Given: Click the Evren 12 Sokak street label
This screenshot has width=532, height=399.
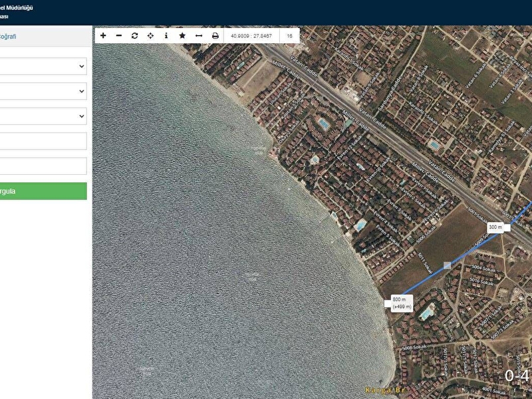Looking at the screenshot, I should tap(350, 148).
